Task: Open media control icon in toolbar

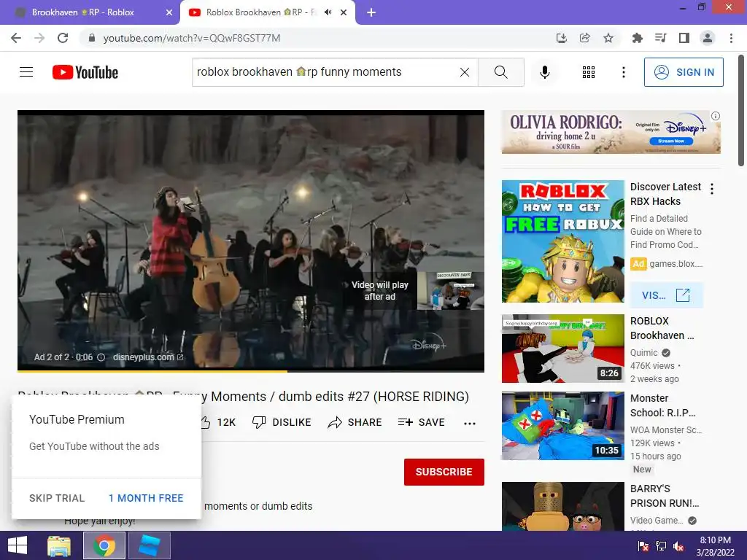Action: tap(660, 38)
